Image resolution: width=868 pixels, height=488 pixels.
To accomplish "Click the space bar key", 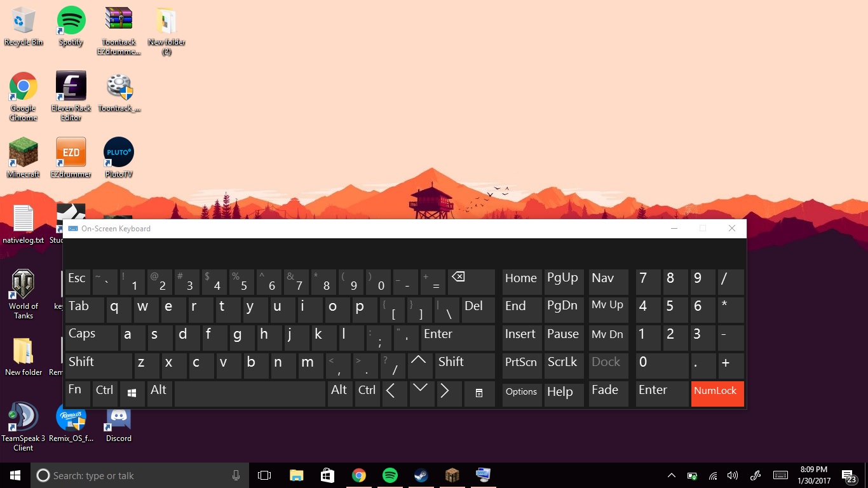I will [250, 394].
